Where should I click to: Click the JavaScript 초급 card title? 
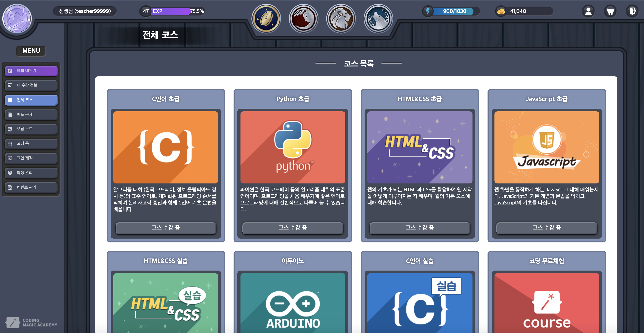point(547,99)
